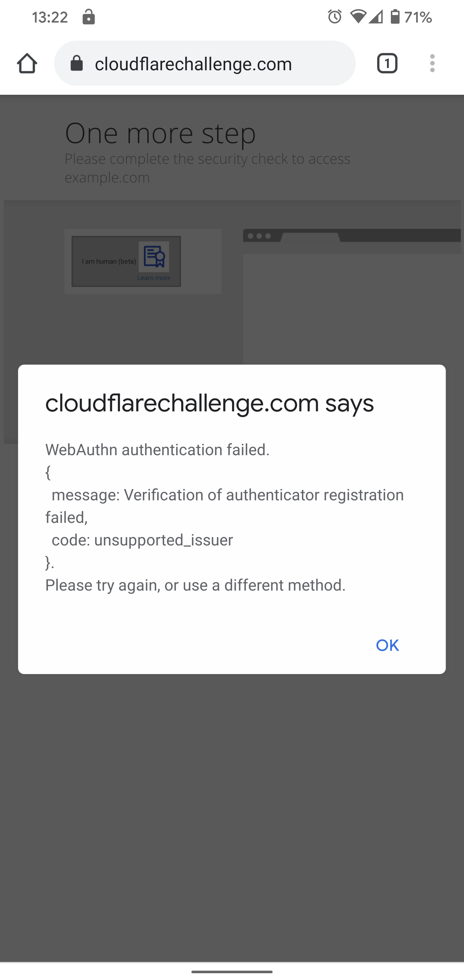Tap the Chrome home icon
Viewport: 464px width, 980px height.
click(x=27, y=63)
